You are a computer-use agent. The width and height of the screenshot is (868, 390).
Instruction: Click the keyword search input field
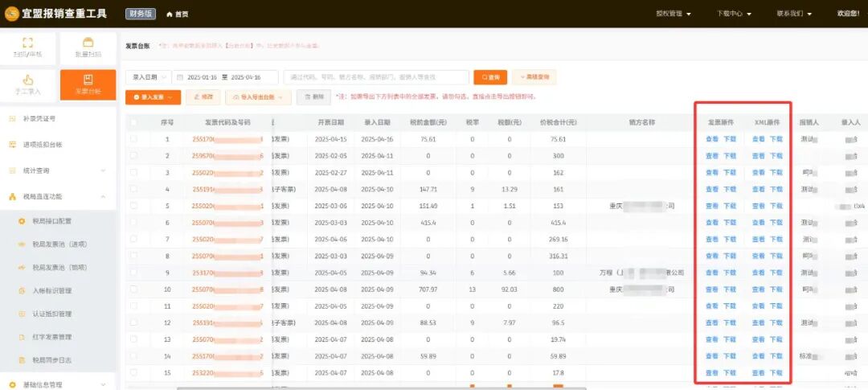(376, 77)
